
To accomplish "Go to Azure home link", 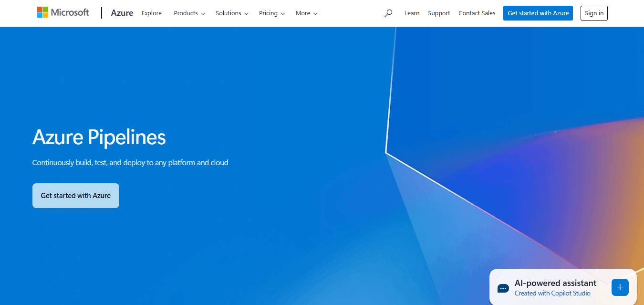I will coord(122,13).
